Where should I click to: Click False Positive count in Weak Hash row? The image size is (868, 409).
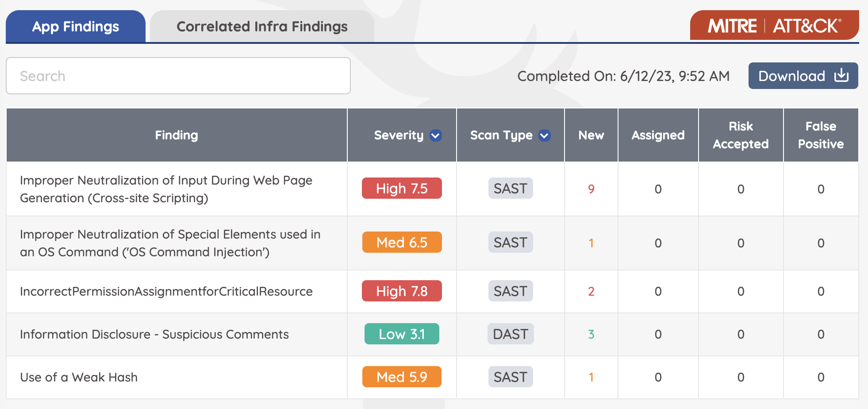click(821, 377)
